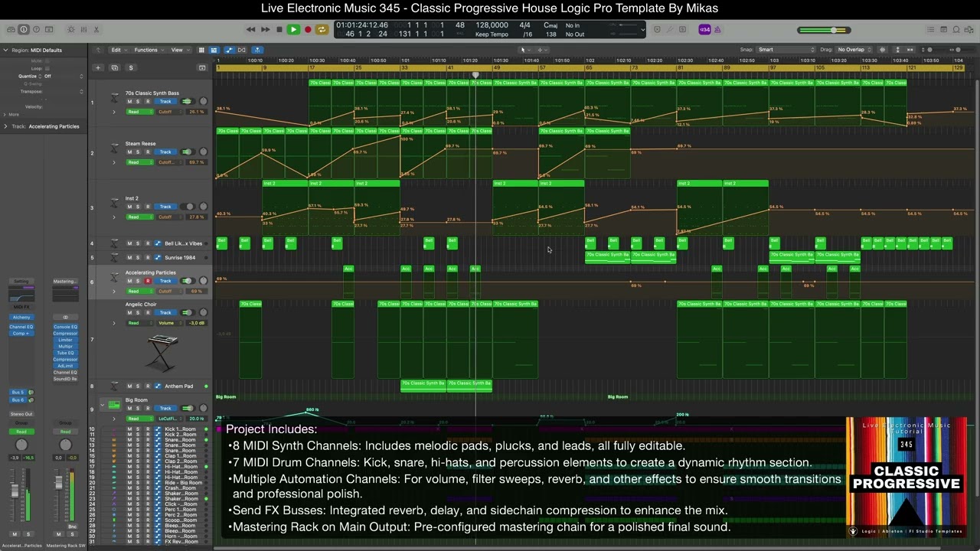980x551 pixels.
Task: Toggle the Flex show/hide icon
Action: pos(242,50)
